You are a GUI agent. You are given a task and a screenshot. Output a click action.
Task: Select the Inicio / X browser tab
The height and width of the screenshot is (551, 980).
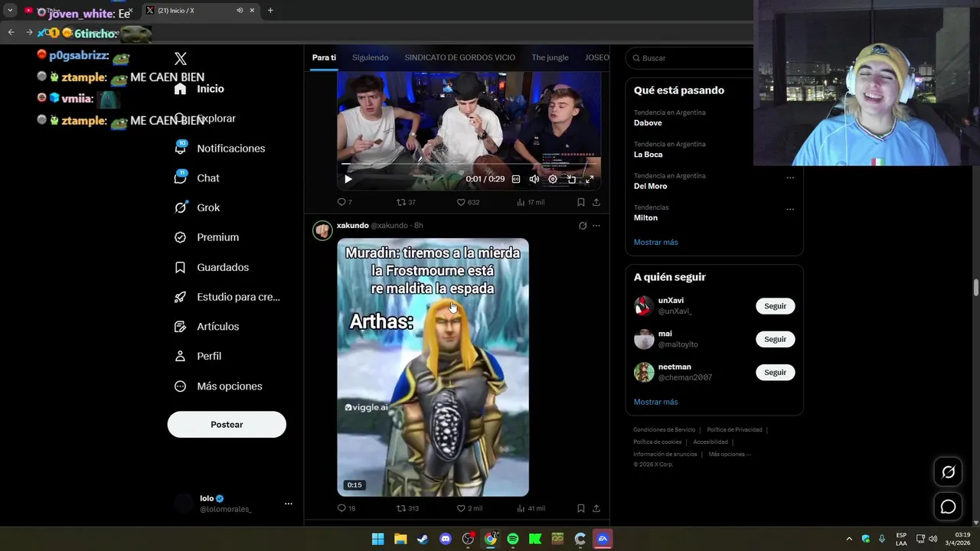[x=200, y=11]
